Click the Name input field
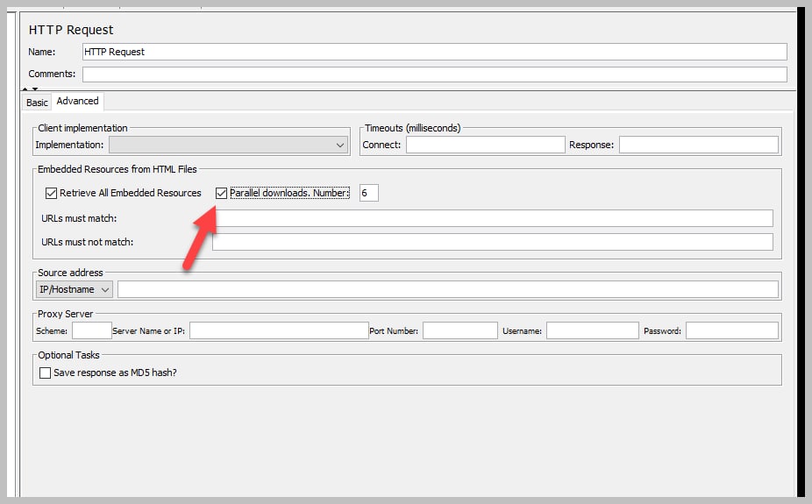The width and height of the screenshot is (812, 504). coord(434,52)
